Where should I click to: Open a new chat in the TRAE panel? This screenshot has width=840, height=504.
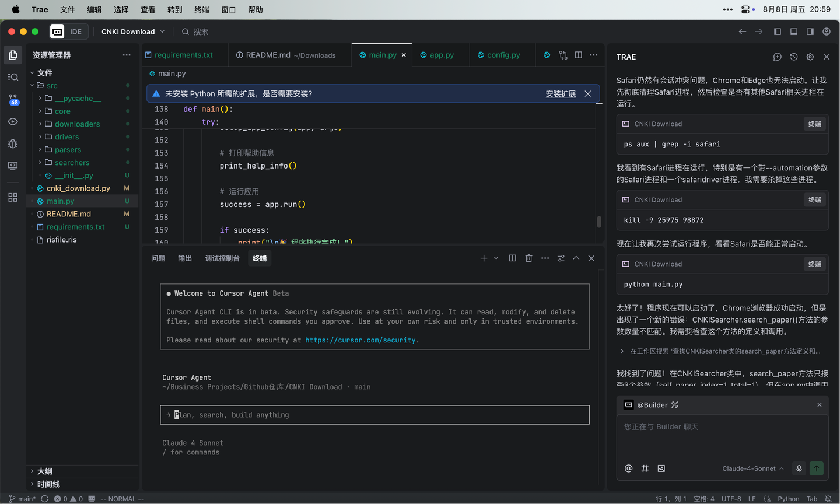[777, 57]
